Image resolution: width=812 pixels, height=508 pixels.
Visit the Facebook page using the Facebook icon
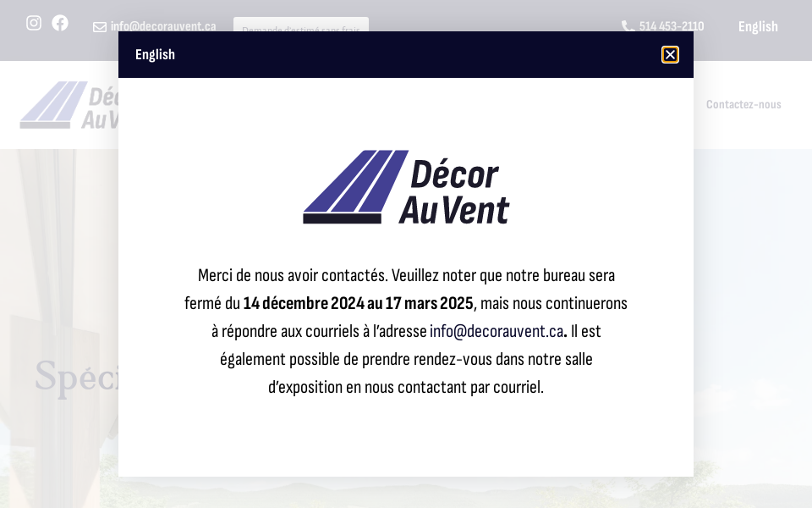click(x=60, y=23)
